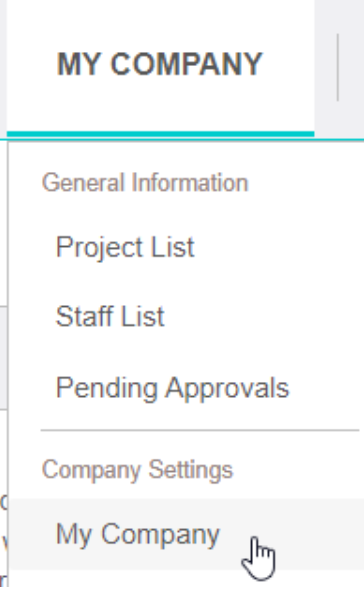Select the first entry under General Information
Screen dimensions: 364x597
[125, 248]
